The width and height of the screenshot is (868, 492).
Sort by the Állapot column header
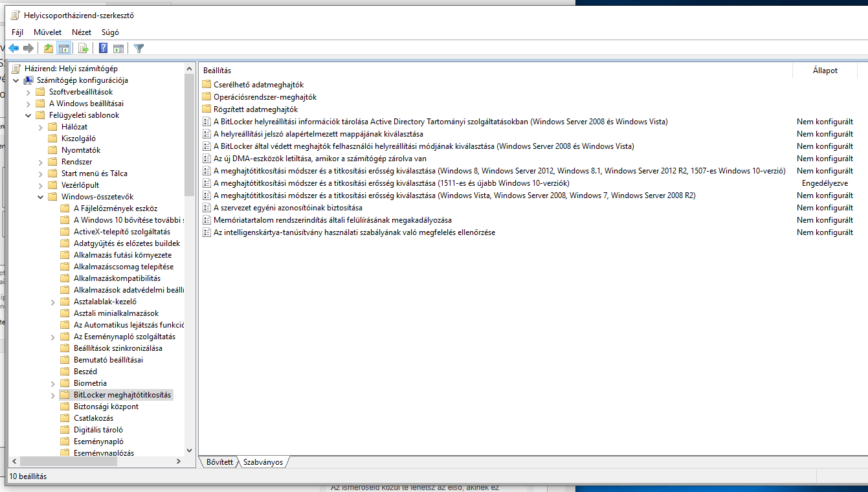pos(825,70)
